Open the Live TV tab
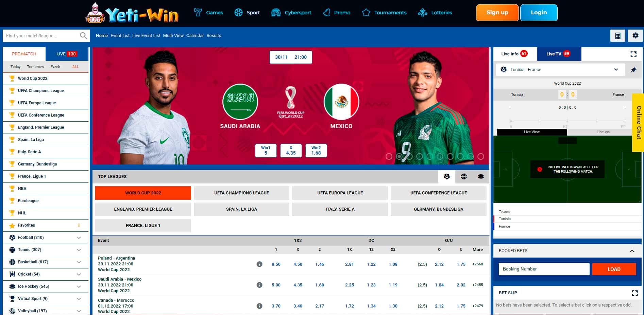Image resolution: width=644 pixels, height=315 pixels. pyautogui.click(x=559, y=54)
